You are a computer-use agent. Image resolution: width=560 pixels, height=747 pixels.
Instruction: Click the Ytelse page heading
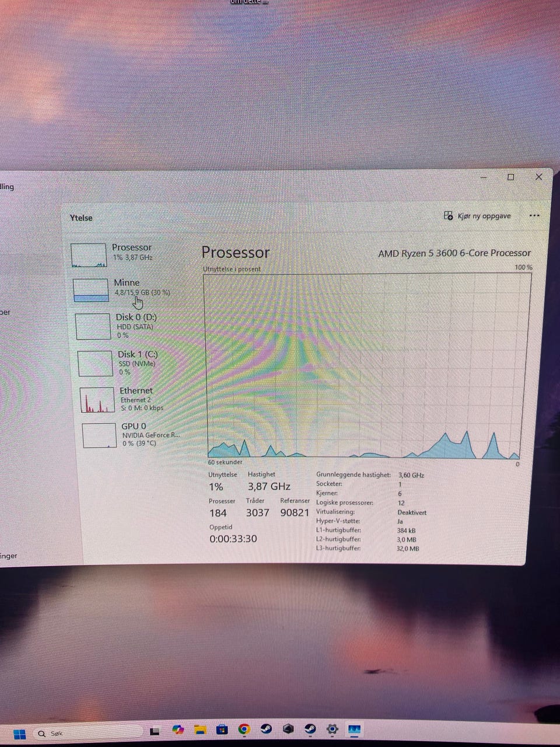tap(81, 218)
